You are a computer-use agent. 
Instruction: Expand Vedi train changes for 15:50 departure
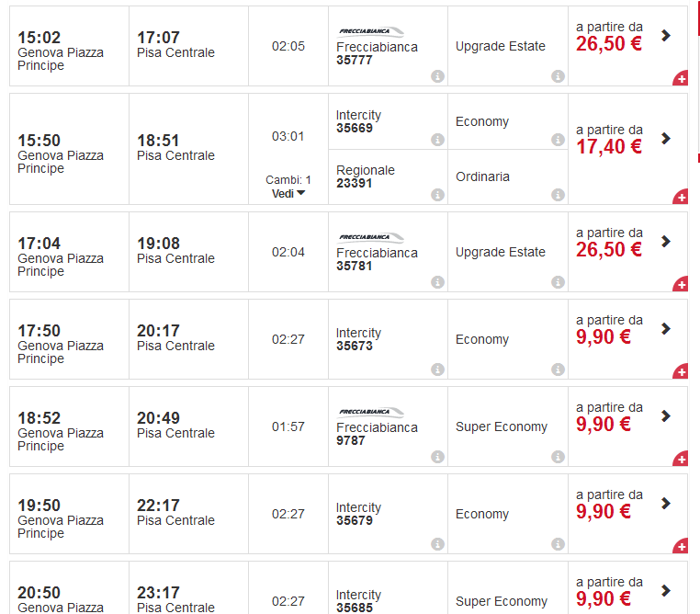coord(288,194)
